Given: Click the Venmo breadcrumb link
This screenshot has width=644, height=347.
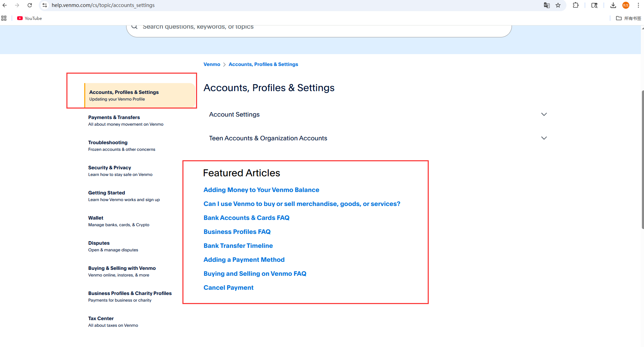Looking at the screenshot, I should click(x=212, y=65).
